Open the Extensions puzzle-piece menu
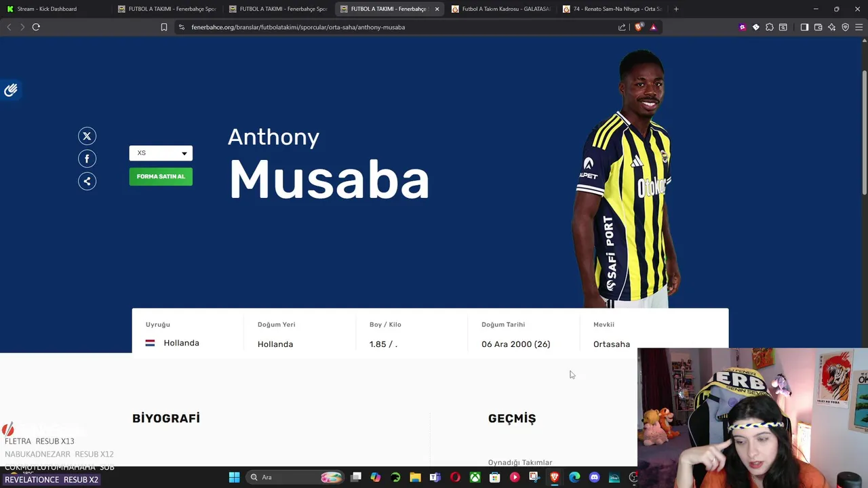Viewport: 868px width, 488px height. pos(770,27)
